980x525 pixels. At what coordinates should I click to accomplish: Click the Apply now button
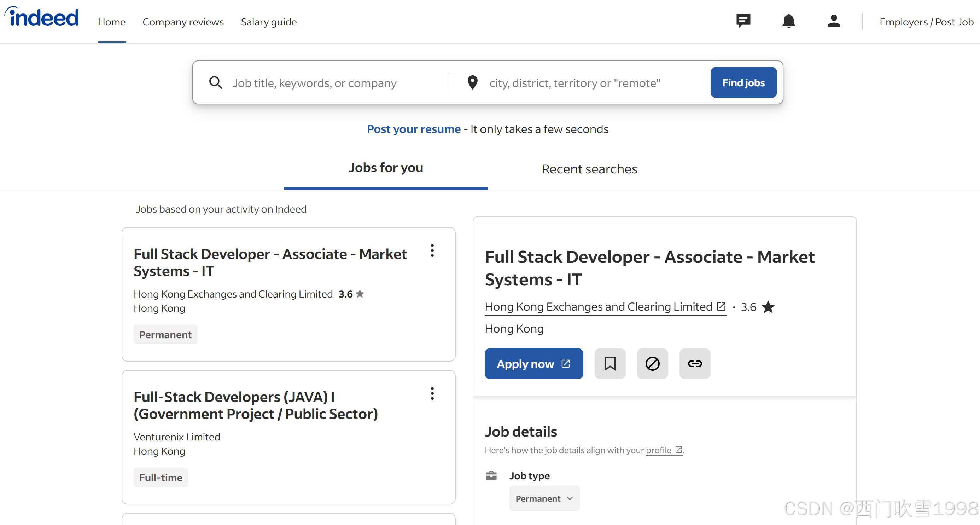533,364
